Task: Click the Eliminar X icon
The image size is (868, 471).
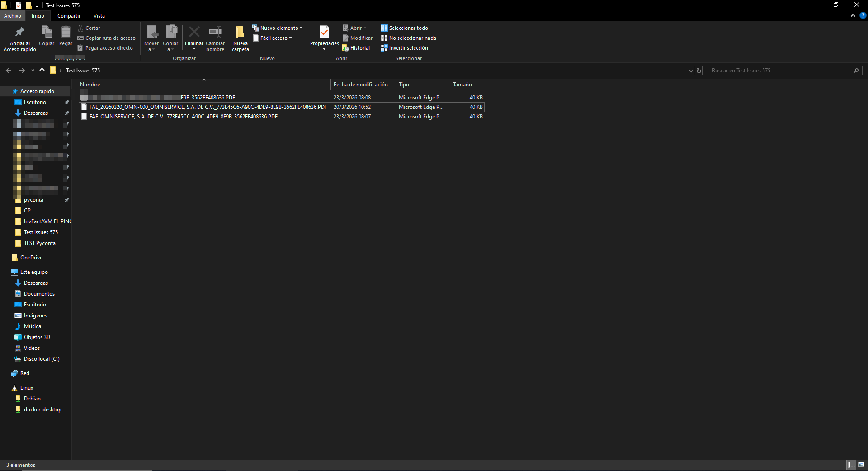Action: pyautogui.click(x=194, y=32)
